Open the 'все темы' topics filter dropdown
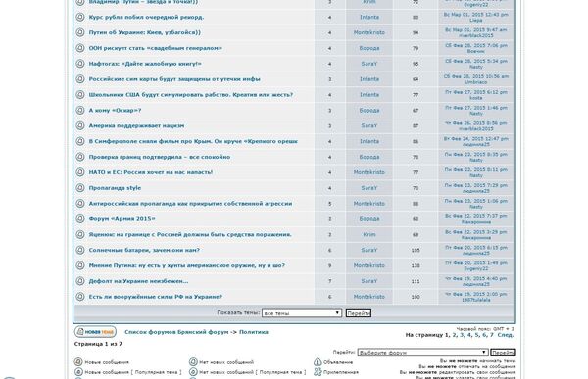This screenshot has height=379, width=588. tap(302, 313)
